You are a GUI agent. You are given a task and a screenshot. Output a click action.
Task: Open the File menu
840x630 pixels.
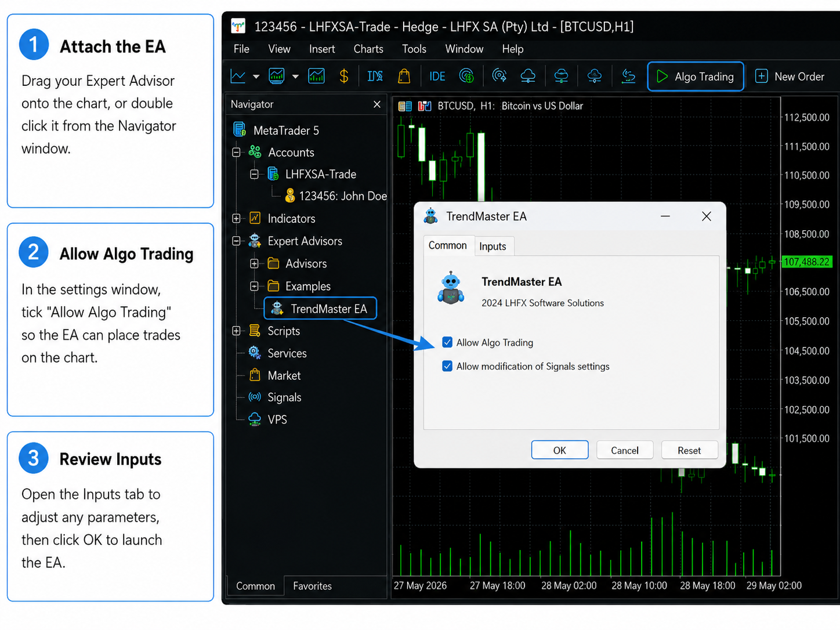pyautogui.click(x=241, y=49)
